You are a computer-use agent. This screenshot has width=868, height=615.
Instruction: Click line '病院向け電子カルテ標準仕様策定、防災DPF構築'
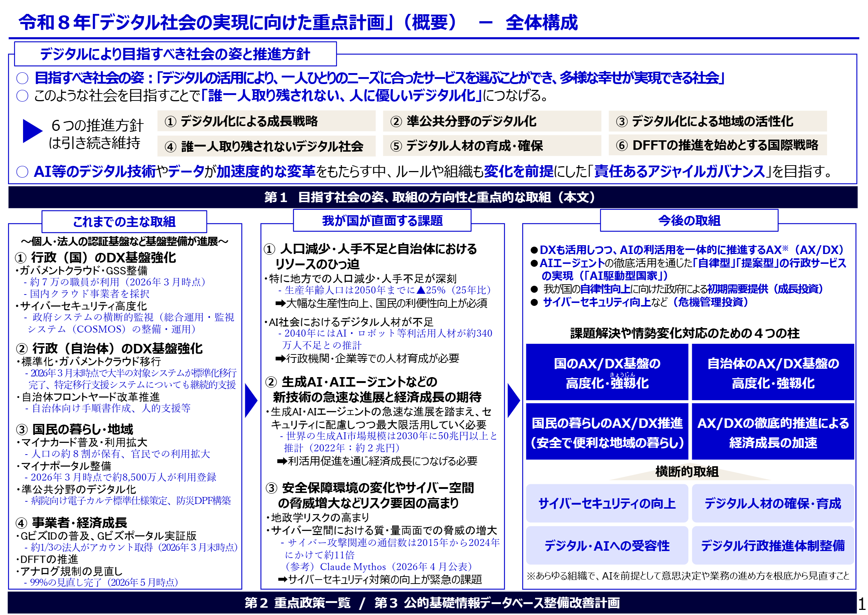[x=128, y=501]
